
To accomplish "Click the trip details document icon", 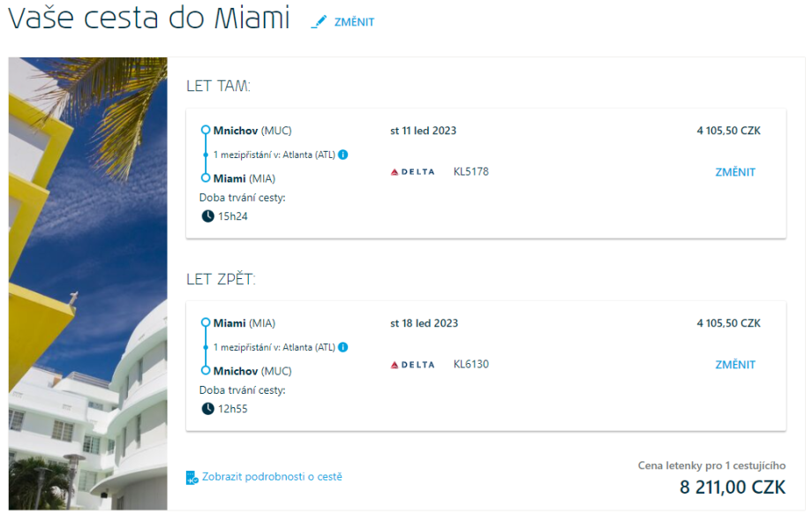I will pyautogui.click(x=192, y=478).
